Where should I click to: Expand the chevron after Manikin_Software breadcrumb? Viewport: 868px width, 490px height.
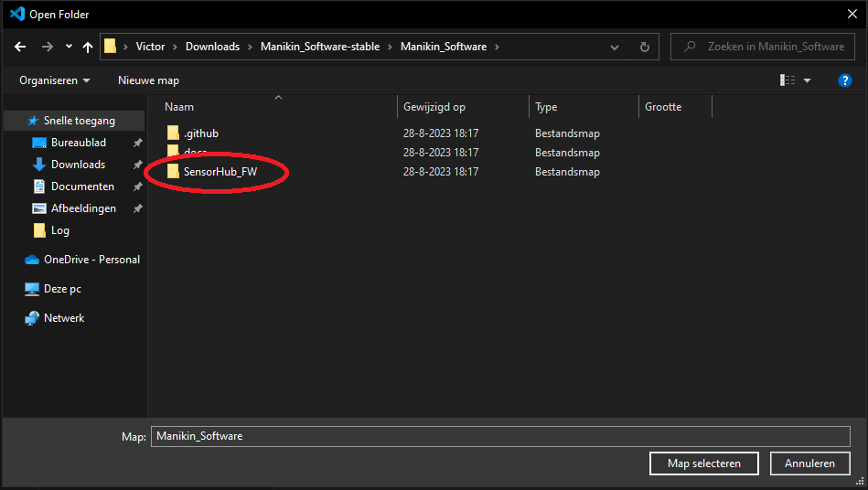tap(497, 47)
